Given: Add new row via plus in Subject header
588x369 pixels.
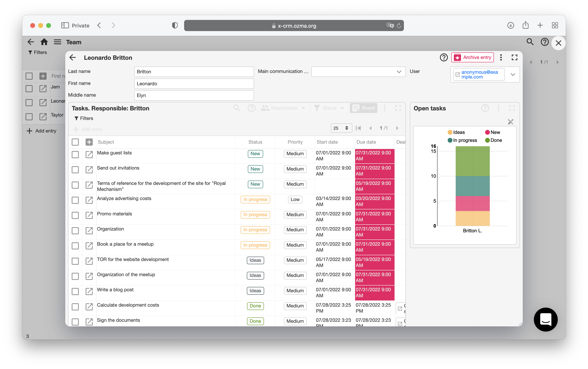Looking at the screenshot, I should (89, 142).
